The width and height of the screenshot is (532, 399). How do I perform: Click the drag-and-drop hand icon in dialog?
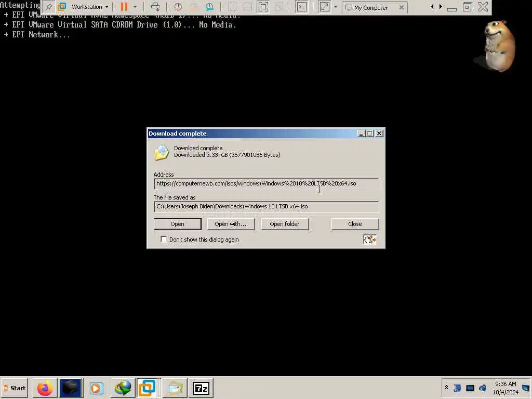pyautogui.click(x=370, y=240)
